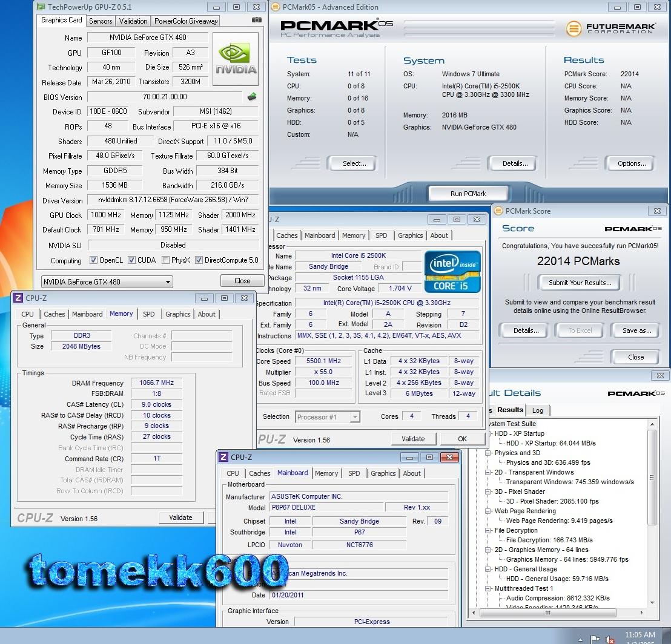This screenshot has height=644, width=671.
Task: Toggle the DirectCompute 5.0 checkbox
Action: (x=199, y=260)
